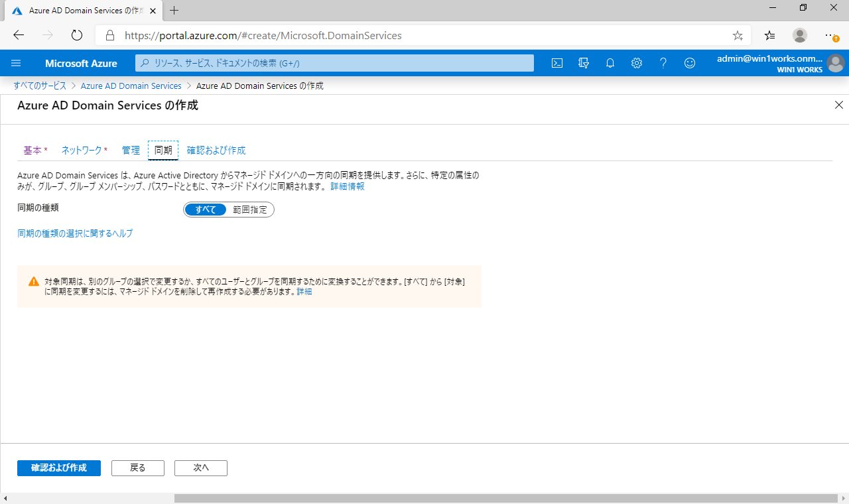The height and width of the screenshot is (504, 849).
Task: Open a new browser tab
Action: click(x=174, y=10)
